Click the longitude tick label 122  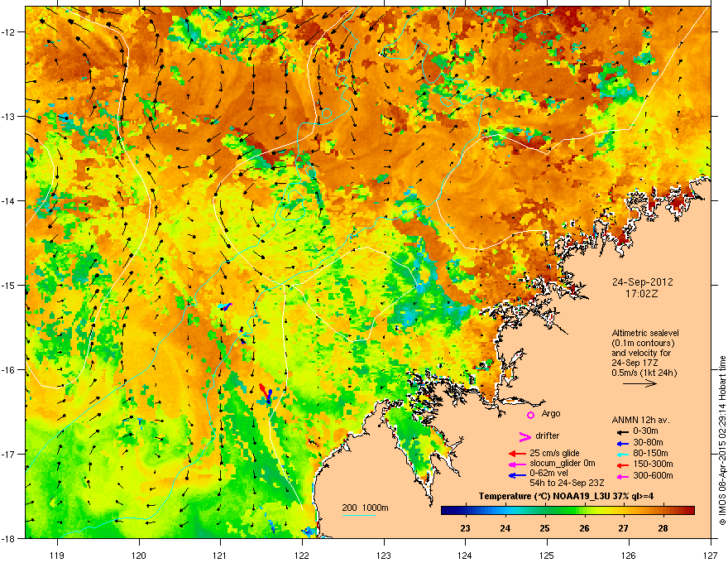point(302,555)
